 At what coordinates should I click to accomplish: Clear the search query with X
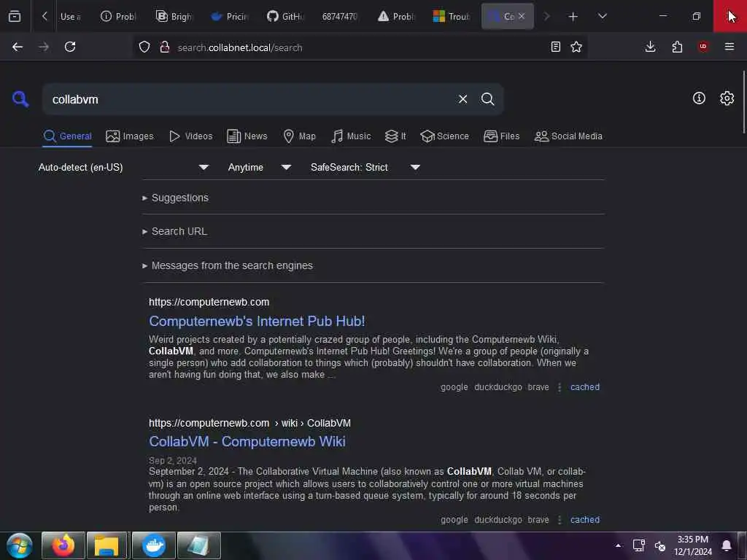click(462, 99)
